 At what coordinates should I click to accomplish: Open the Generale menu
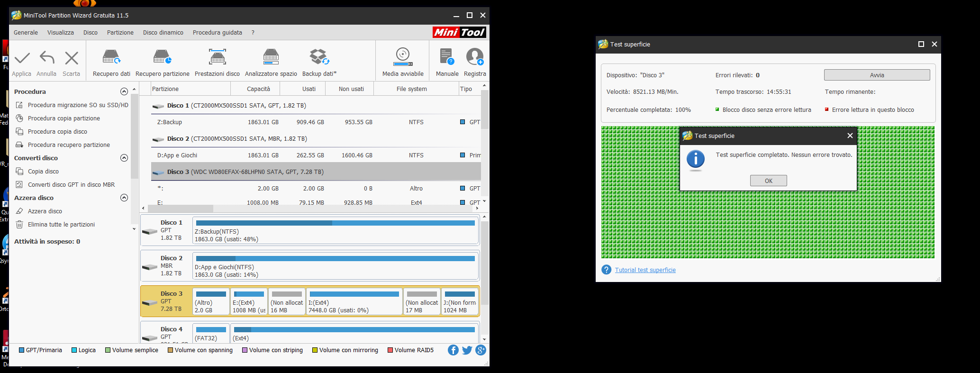click(x=26, y=33)
